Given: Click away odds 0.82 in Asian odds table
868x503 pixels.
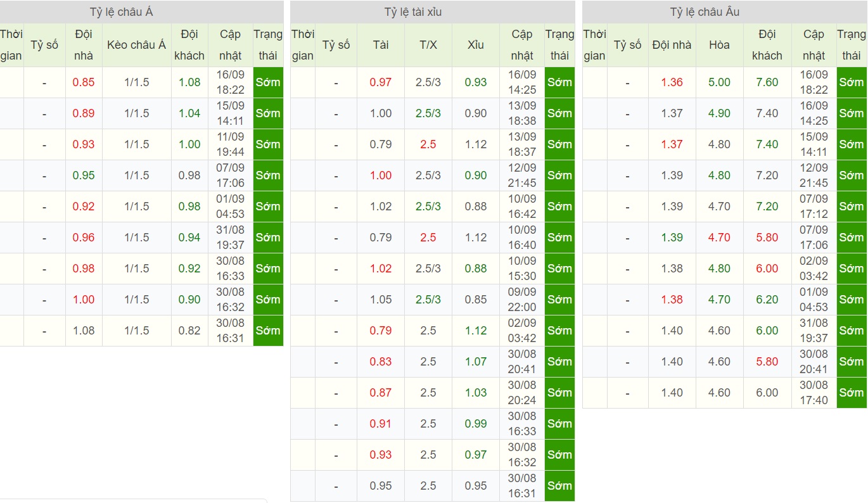Looking at the screenshot, I should pos(189,331).
